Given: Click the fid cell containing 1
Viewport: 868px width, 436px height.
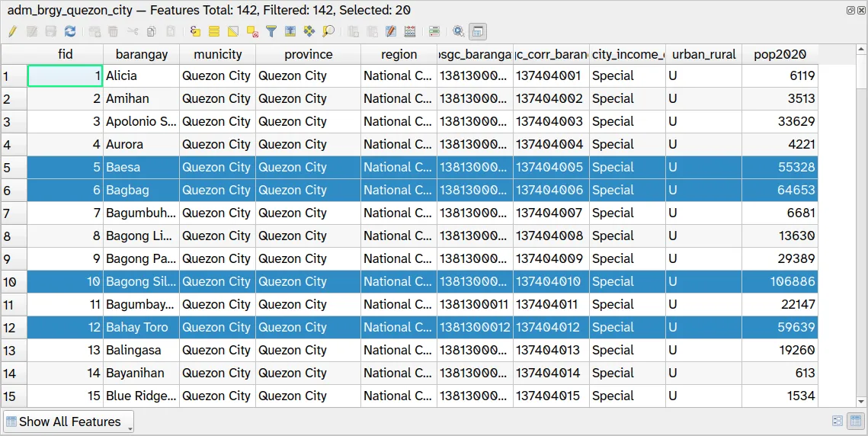Looking at the screenshot, I should (x=66, y=76).
